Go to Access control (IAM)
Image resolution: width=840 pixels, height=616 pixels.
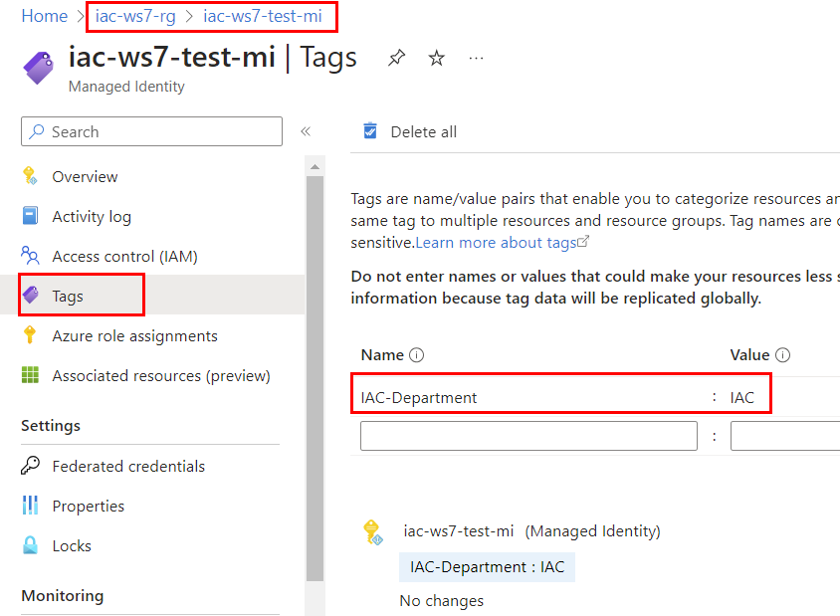coord(124,257)
